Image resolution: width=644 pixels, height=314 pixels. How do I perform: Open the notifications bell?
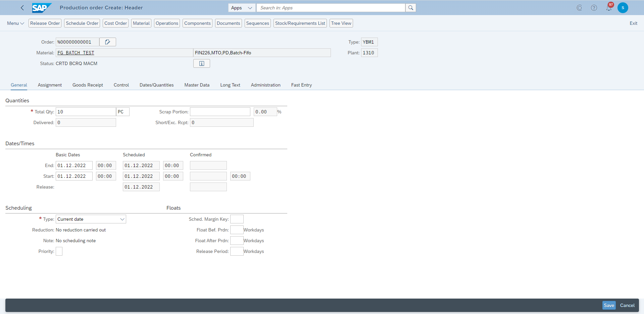[x=609, y=8]
